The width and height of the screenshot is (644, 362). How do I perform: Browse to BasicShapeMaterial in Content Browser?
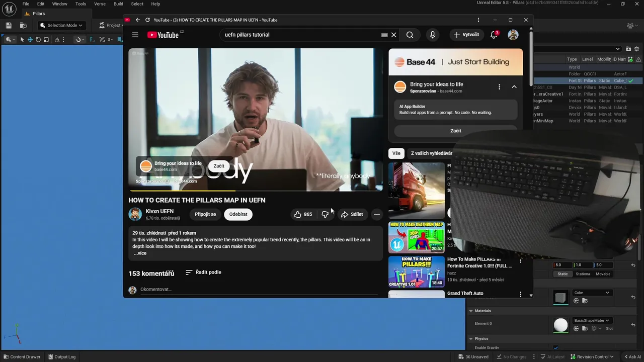tap(584, 328)
